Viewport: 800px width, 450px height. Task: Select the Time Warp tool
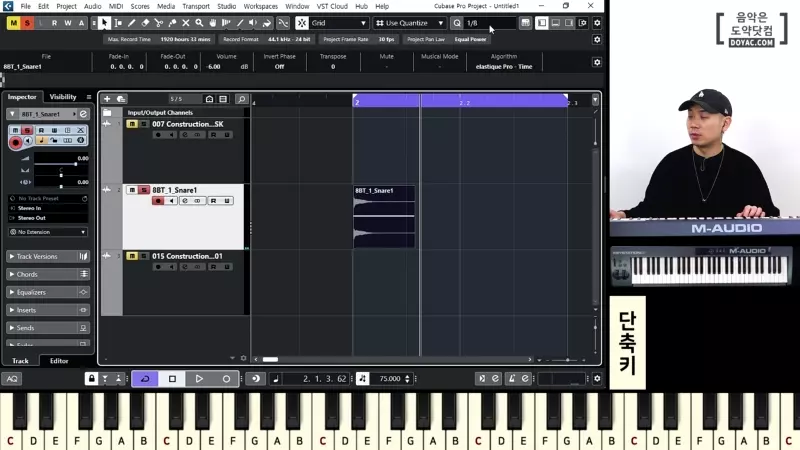pyautogui.click(x=226, y=23)
